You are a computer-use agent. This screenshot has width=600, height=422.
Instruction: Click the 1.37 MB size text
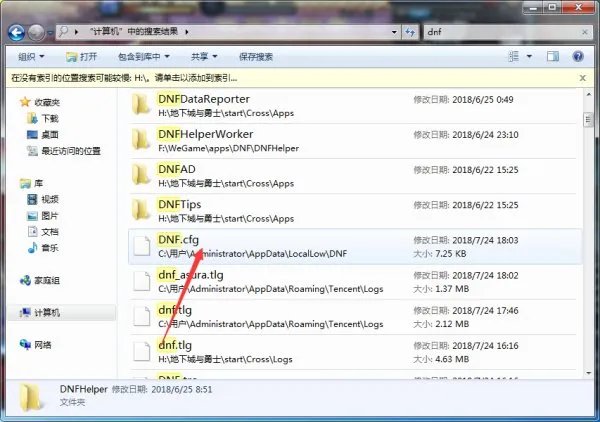[x=452, y=289]
